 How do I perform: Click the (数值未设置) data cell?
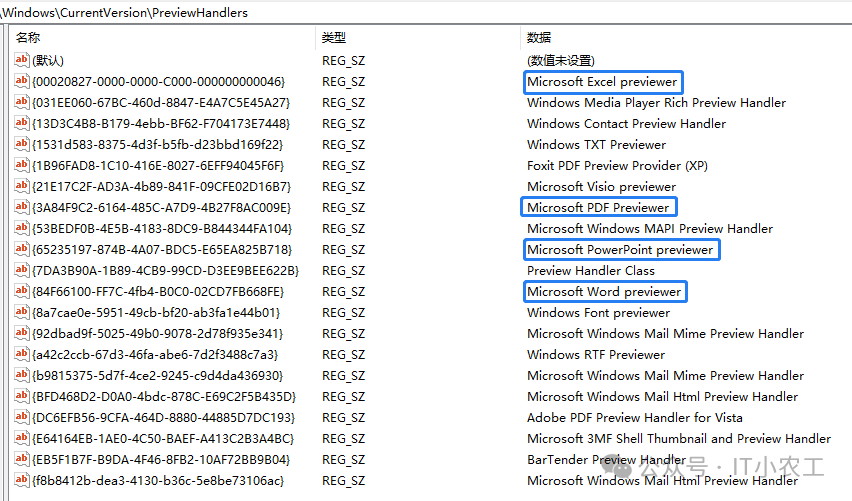click(x=561, y=60)
